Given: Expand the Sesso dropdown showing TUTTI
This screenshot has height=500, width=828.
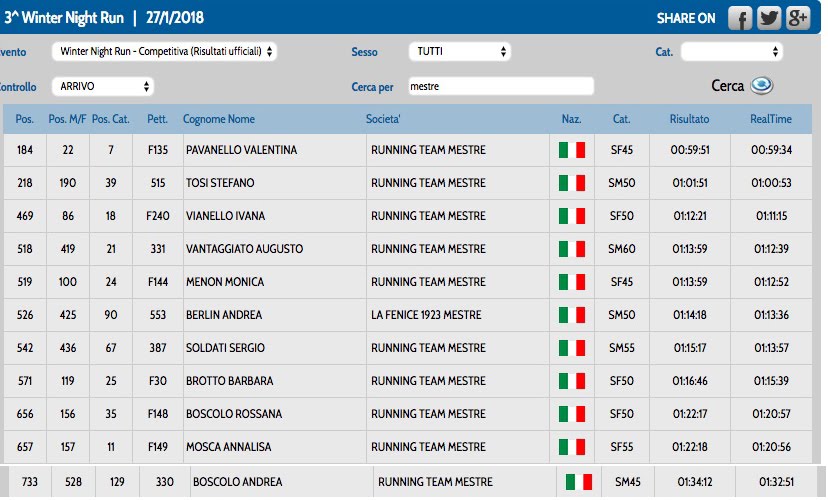Looking at the screenshot, I should (459, 51).
